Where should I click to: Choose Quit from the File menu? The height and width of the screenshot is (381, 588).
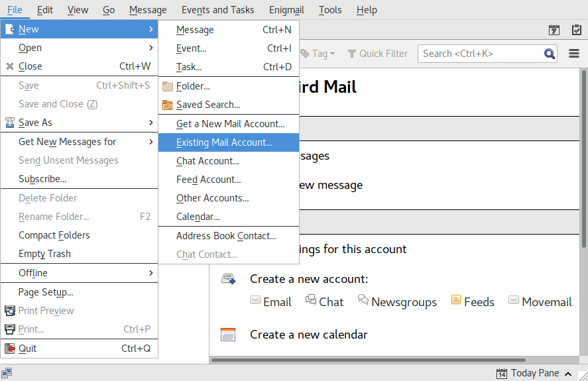click(x=28, y=349)
